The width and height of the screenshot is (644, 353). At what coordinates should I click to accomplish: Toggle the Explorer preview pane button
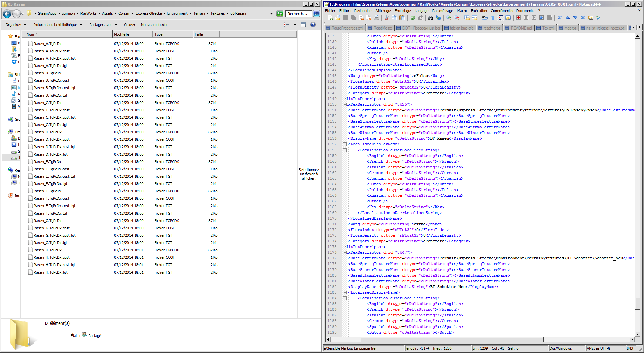[x=304, y=25]
